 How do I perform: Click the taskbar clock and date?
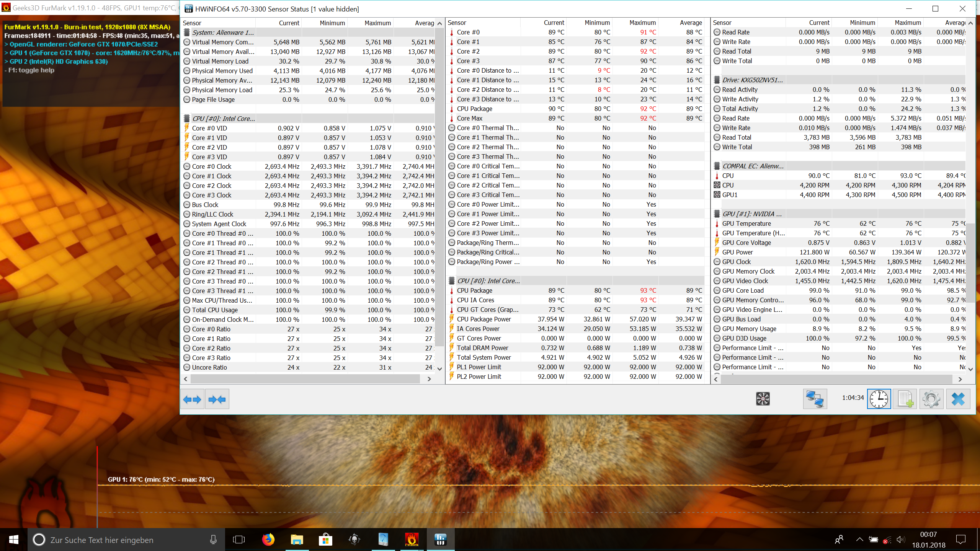tap(928, 540)
